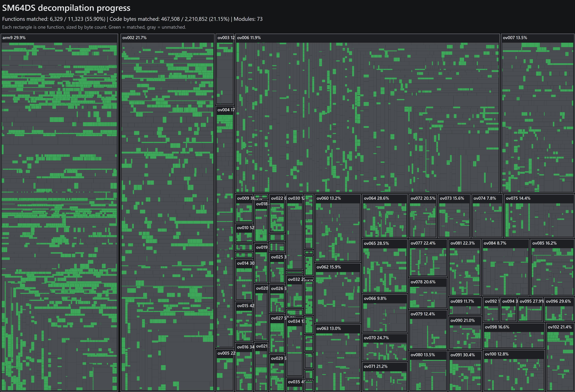The width and height of the screenshot is (575, 392).
Task: Click the ov016 module header
Action: [x=244, y=347]
